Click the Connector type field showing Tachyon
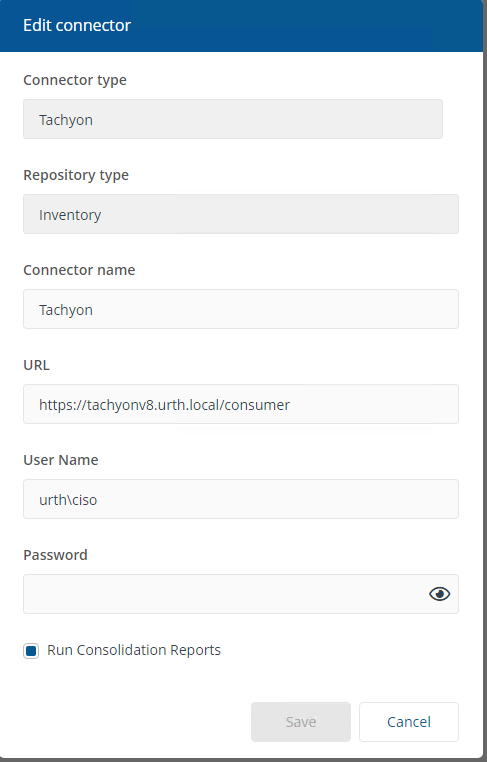487x762 pixels. (233, 119)
